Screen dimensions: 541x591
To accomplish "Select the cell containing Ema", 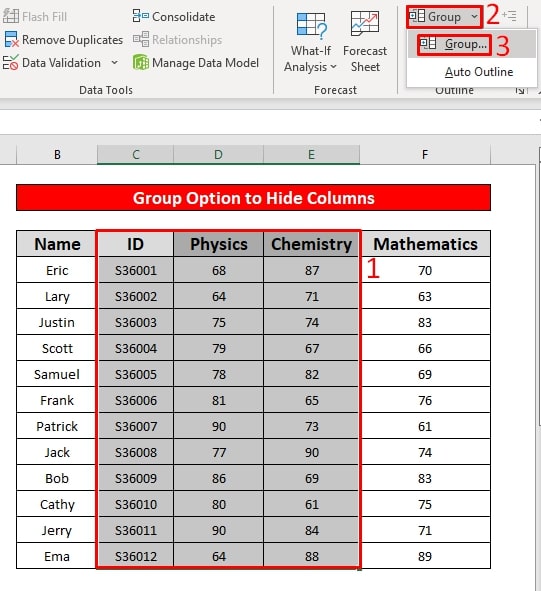I will point(57,556).
